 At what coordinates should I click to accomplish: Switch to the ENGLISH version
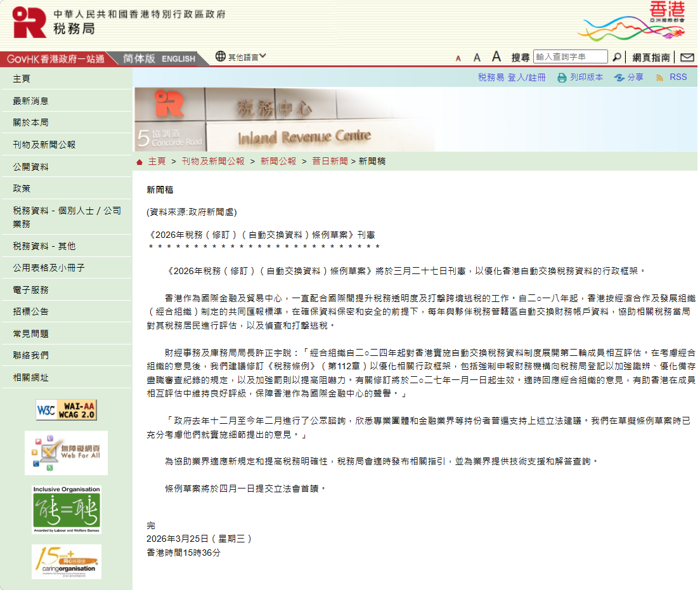(178, 58)
